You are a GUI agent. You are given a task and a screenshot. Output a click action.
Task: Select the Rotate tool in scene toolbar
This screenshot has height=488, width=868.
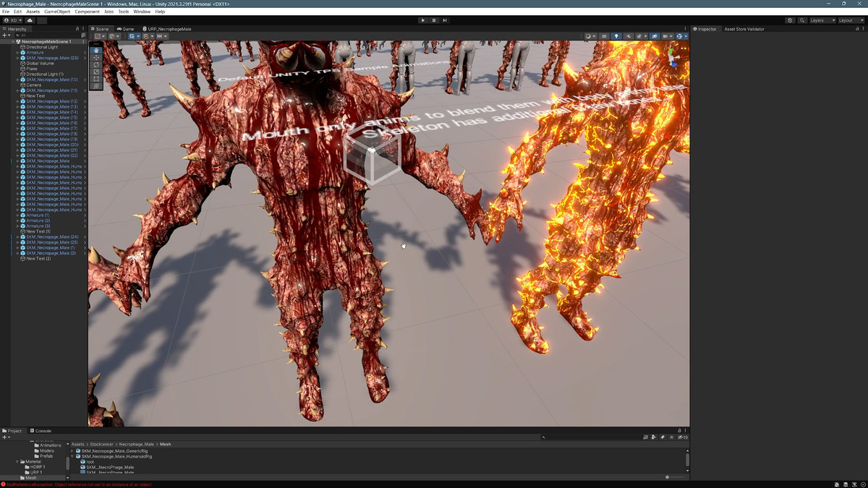point(96,64)
